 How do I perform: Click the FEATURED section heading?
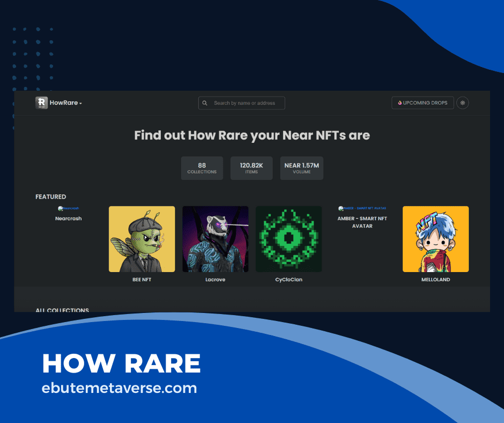[x=51, y=196]
